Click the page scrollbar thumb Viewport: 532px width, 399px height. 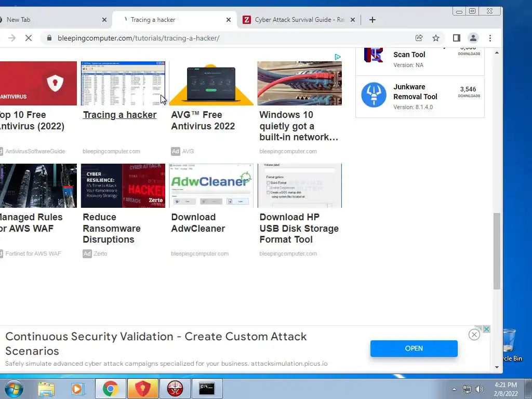(x=497, y=251)
